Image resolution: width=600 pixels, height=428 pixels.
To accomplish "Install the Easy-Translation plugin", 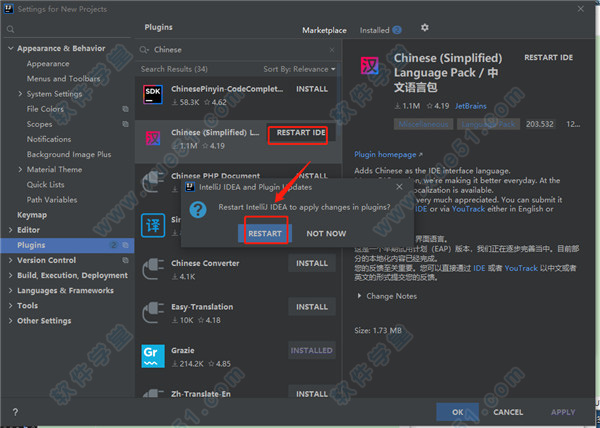I will (311, 307).
